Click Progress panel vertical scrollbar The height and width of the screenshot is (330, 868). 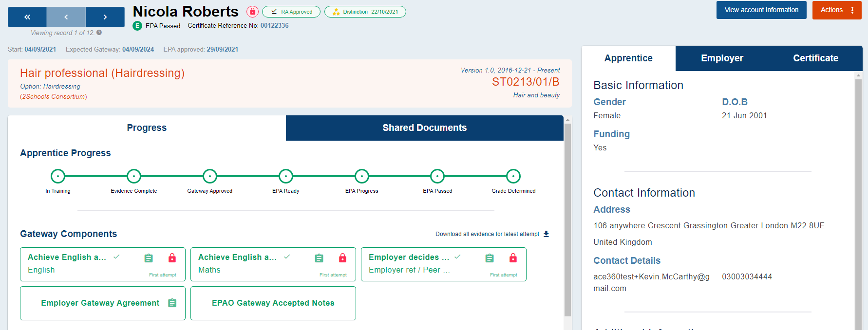[567, 219]
